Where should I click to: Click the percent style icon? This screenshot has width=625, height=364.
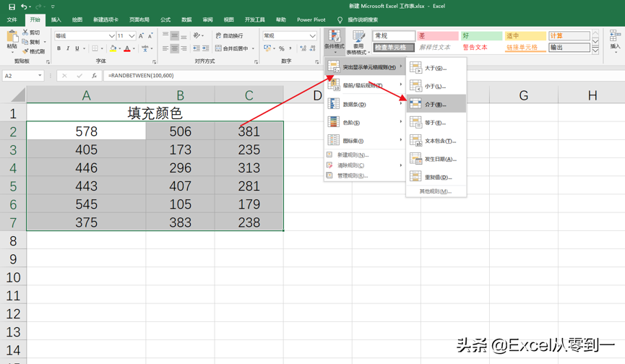tap(281, 48)
